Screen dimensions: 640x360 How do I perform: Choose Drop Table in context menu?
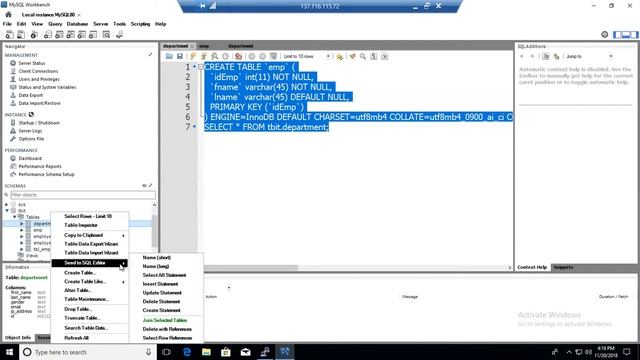coord(90,309)
